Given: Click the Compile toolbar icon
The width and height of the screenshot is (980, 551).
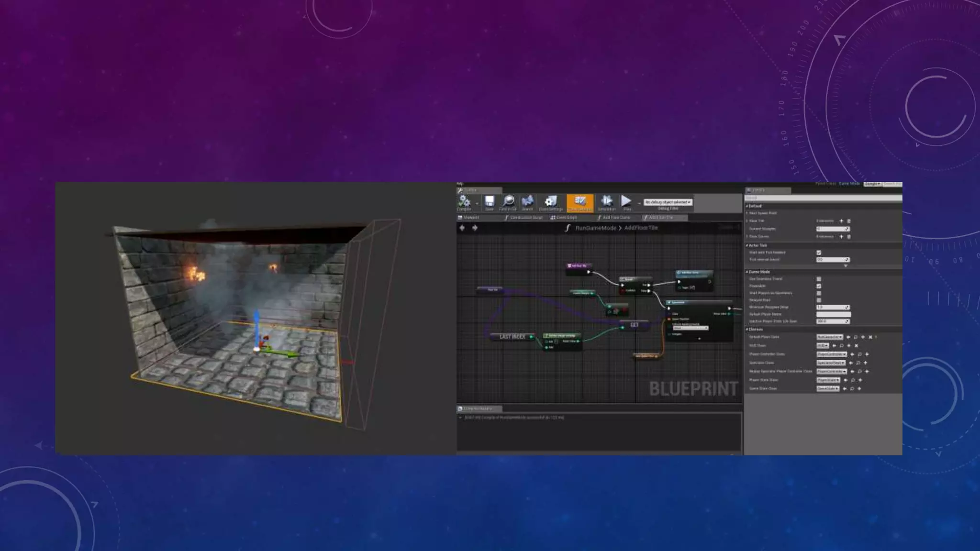Looking at the screenshot, I should 464,202.
